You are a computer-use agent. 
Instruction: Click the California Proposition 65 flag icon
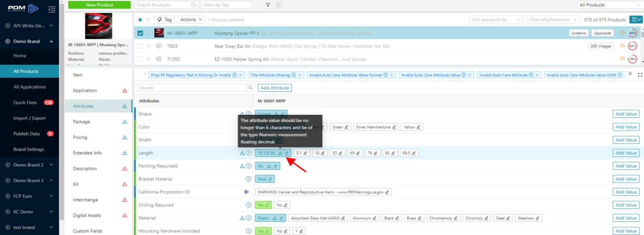(246, 192)
